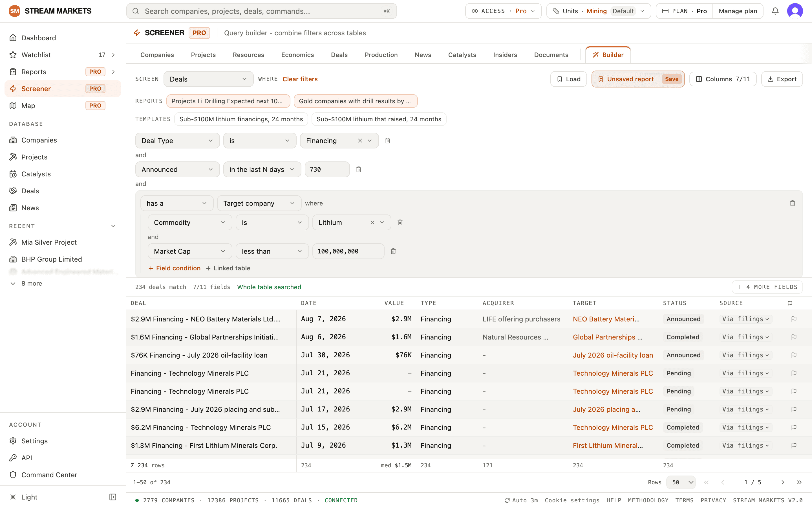Click Manage plan button

point(738,11)
